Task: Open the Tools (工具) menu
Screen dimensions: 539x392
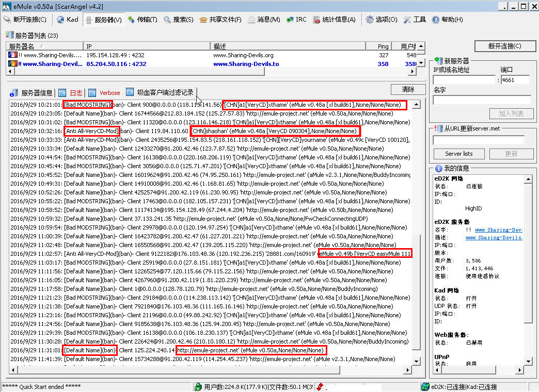Action: pos(414,20)
